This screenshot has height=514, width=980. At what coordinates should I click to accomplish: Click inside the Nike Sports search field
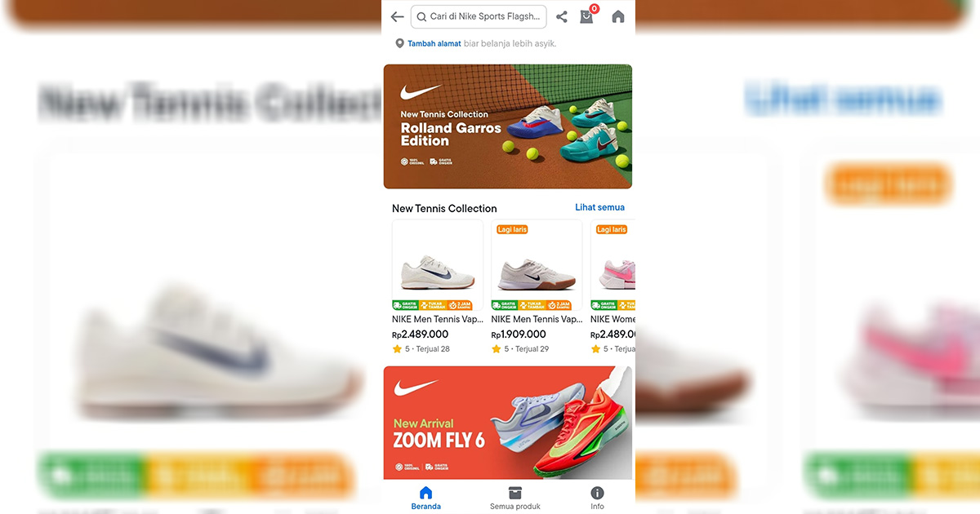point(479,16)
